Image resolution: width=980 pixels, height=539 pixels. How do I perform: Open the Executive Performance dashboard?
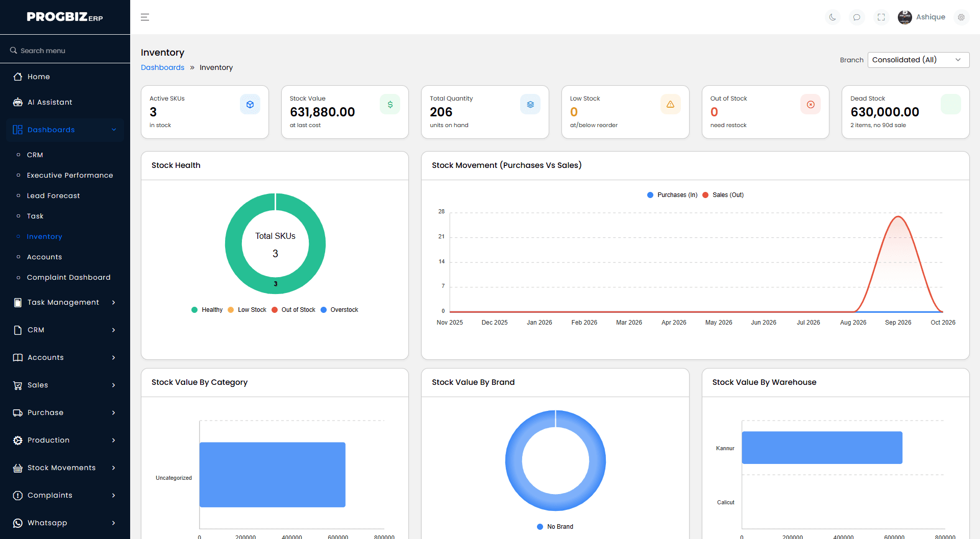click(70, 175)
